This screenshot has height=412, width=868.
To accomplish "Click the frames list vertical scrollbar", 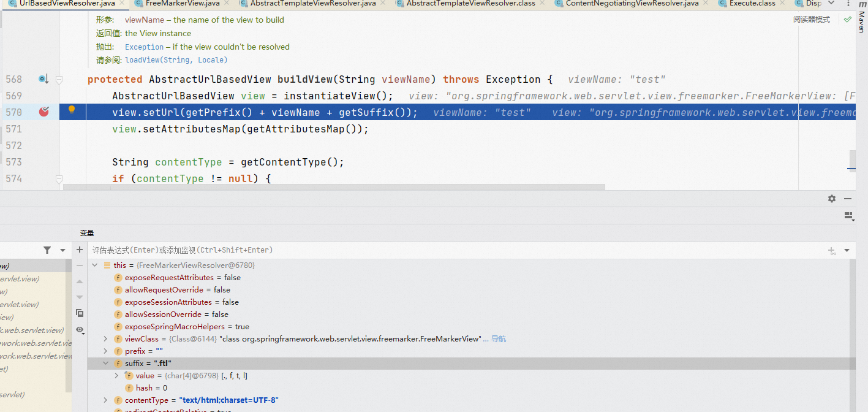I will click(69, 325).
